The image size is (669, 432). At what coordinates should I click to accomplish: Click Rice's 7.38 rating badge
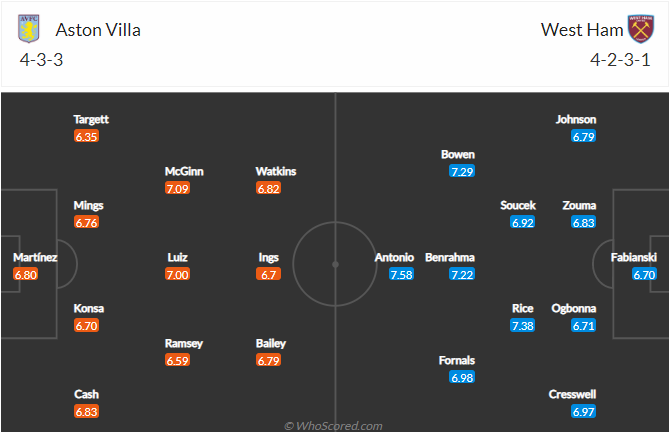523,326
